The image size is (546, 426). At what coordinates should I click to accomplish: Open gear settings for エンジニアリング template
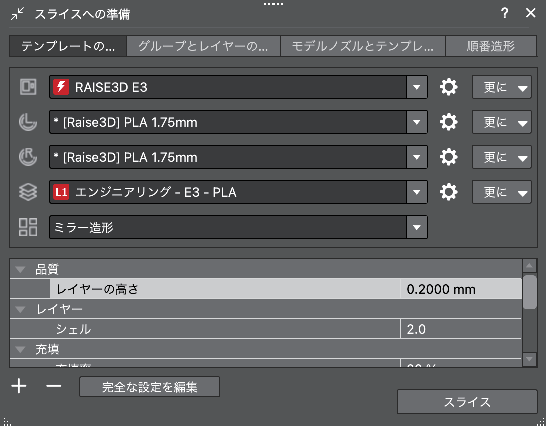pyautogui.click(x=448, y=192)
